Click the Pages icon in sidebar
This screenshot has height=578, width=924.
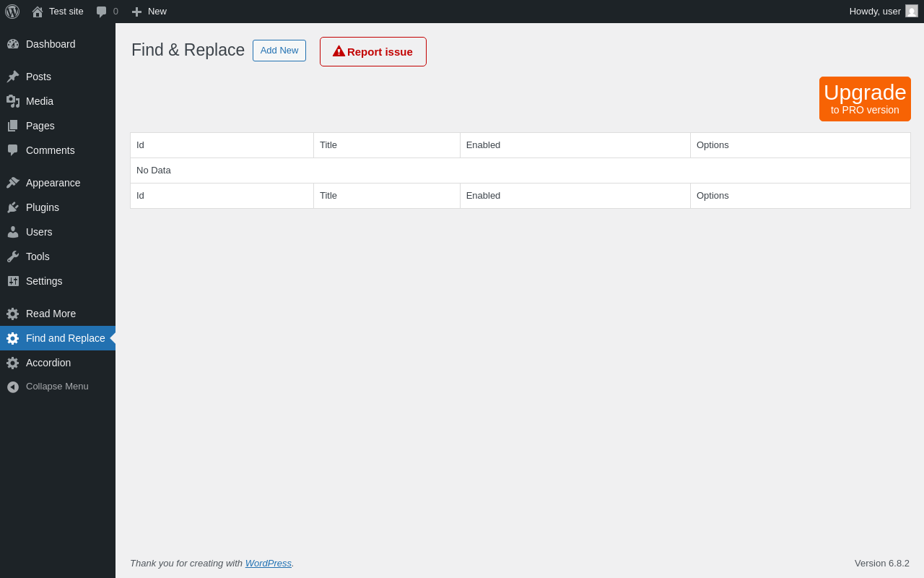coord(13,126)
